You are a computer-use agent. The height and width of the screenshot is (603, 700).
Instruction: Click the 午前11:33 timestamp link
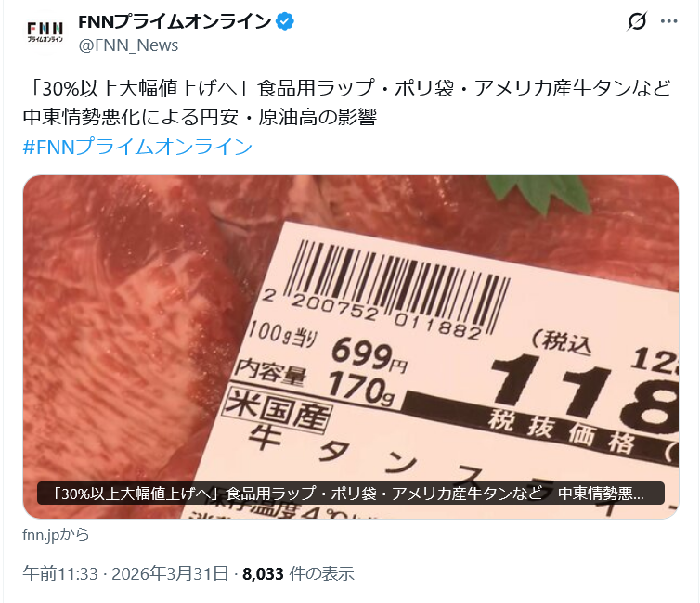pyautogui.click(x=60, y=573)
